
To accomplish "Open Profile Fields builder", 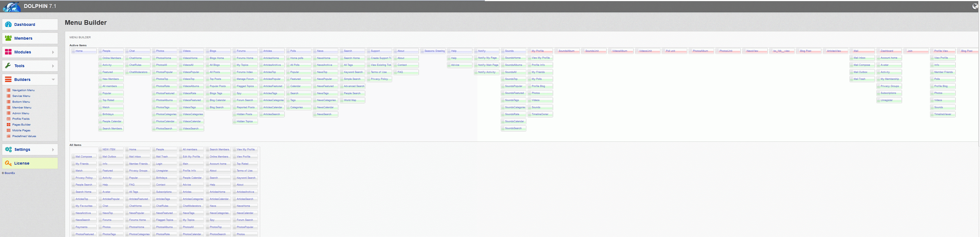I will (x=21, y=119).
